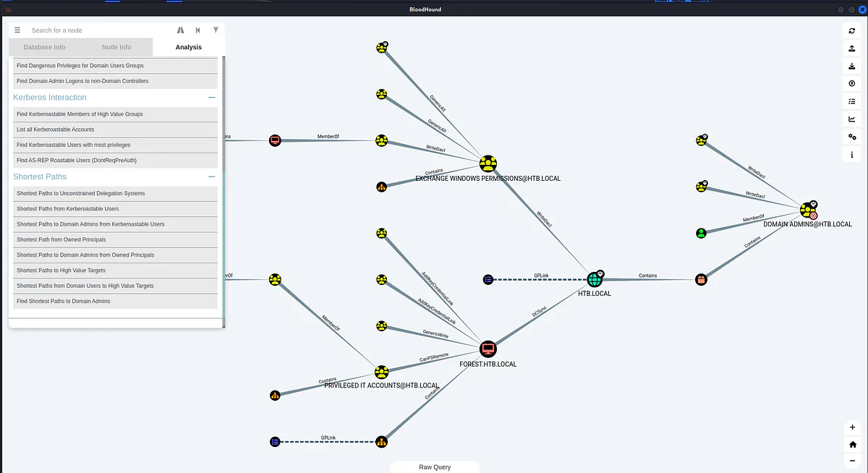The image size is (868, 473).
Task: Select the OU node containing FOREST.HTB.LOCAL
Action: 381,441
